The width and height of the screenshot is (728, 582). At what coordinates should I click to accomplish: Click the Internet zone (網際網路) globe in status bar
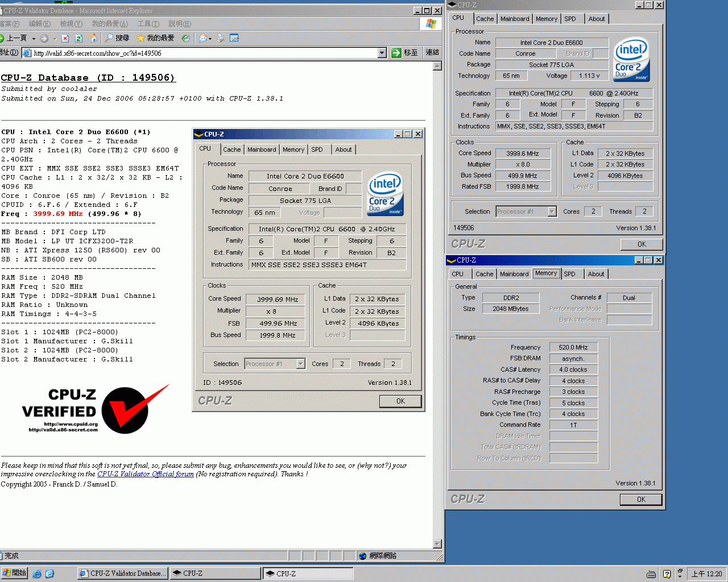tap(362, 555)
